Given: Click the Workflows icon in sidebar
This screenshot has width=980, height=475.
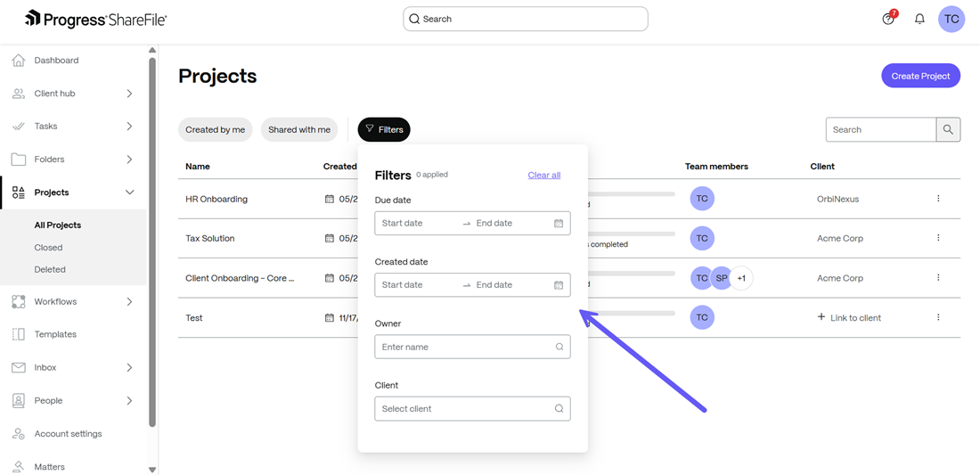Looking at the screenshot, I should (x=19, y=302).
